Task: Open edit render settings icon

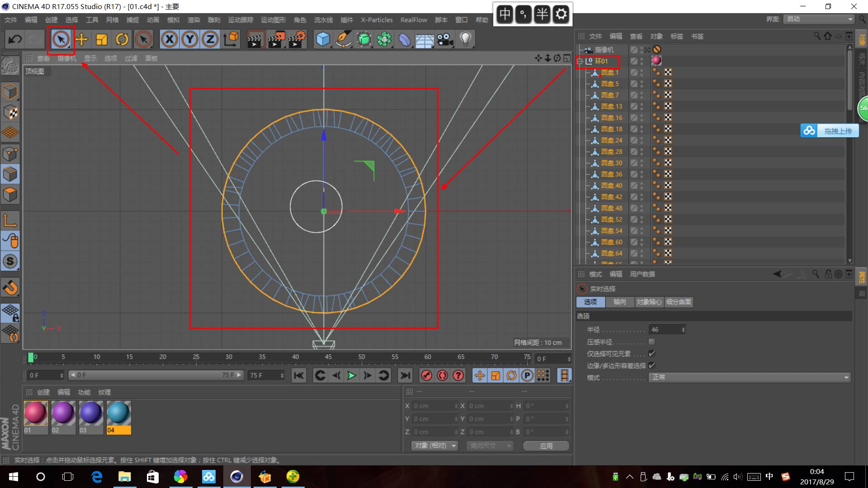Action: [297, 40]
